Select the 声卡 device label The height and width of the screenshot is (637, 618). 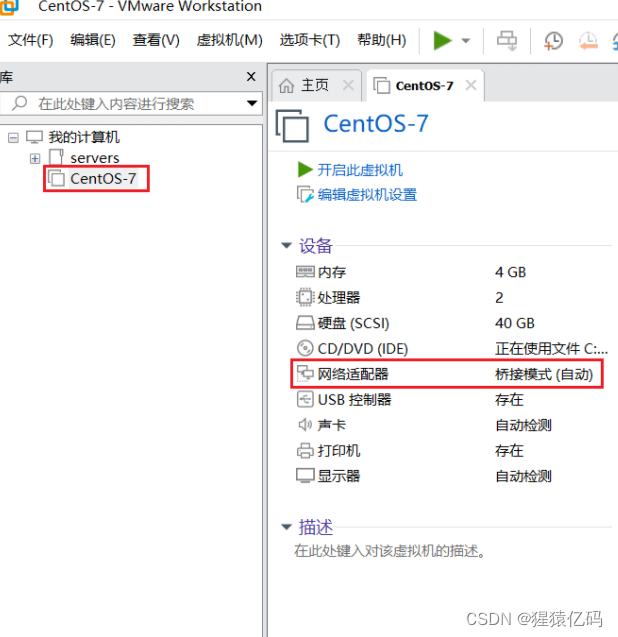tap(332, 425)
